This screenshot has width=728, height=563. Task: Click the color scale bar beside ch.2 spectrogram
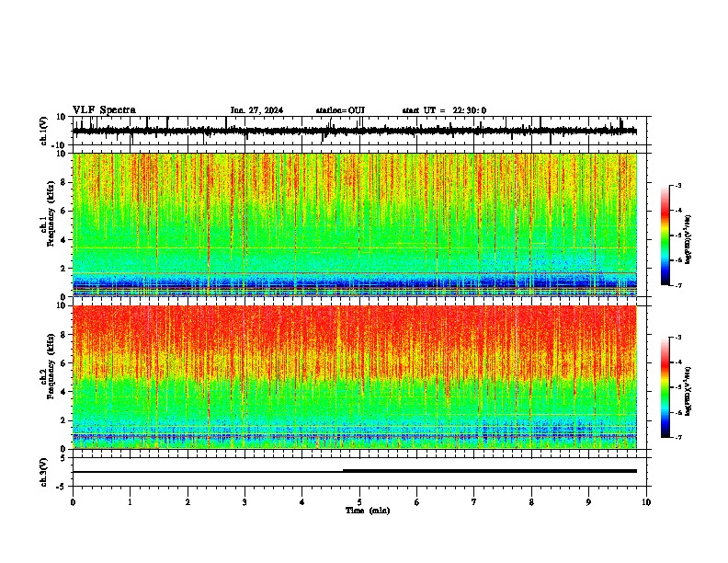[x=665, y=387]
